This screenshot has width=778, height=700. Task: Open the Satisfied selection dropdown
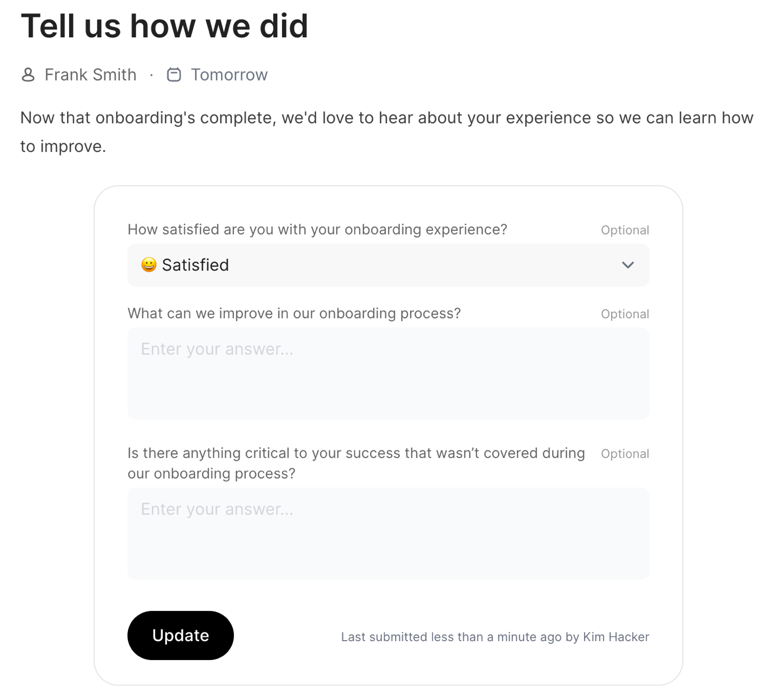[x=388, y=265]
